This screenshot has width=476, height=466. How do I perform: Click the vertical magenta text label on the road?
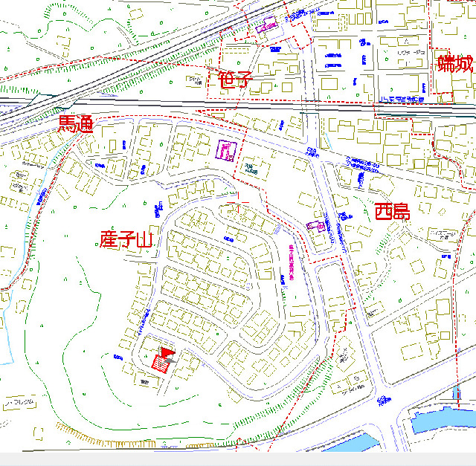(286, 262)
